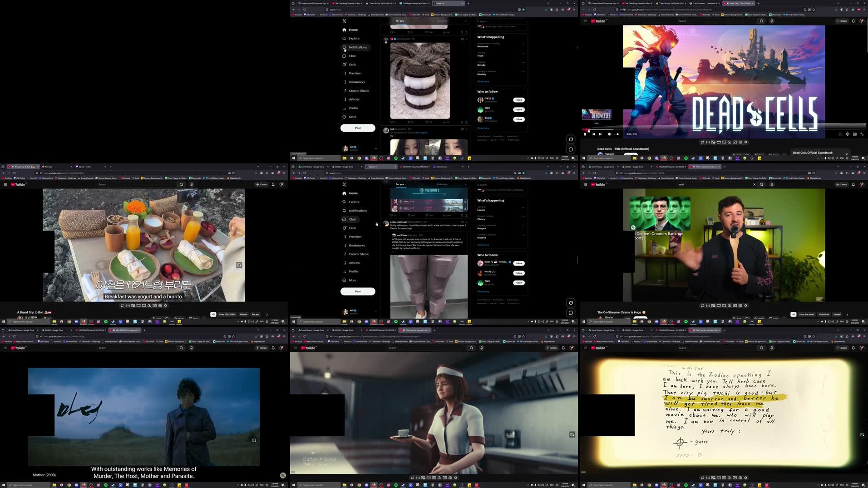Reply to the Oreo cat post
The height and width of the screenshot is (488, 868).
(393, 122)
